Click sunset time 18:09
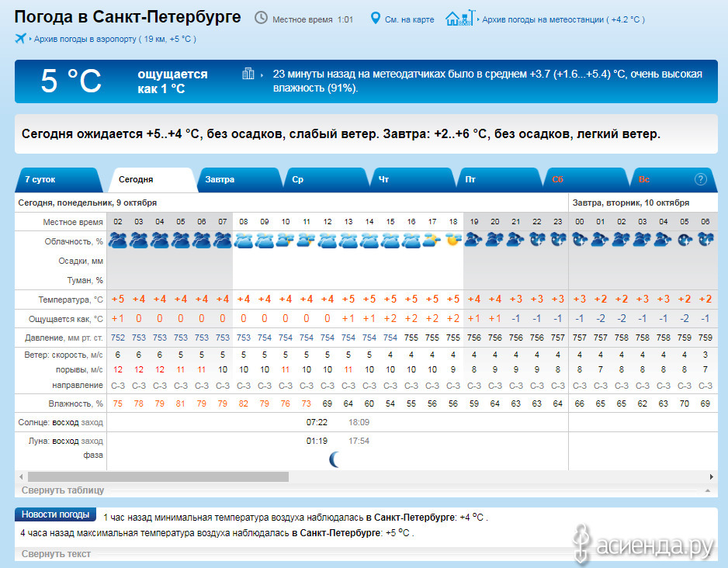The width and height of the screenshot is (728, 568). click(x=359, y=422)
